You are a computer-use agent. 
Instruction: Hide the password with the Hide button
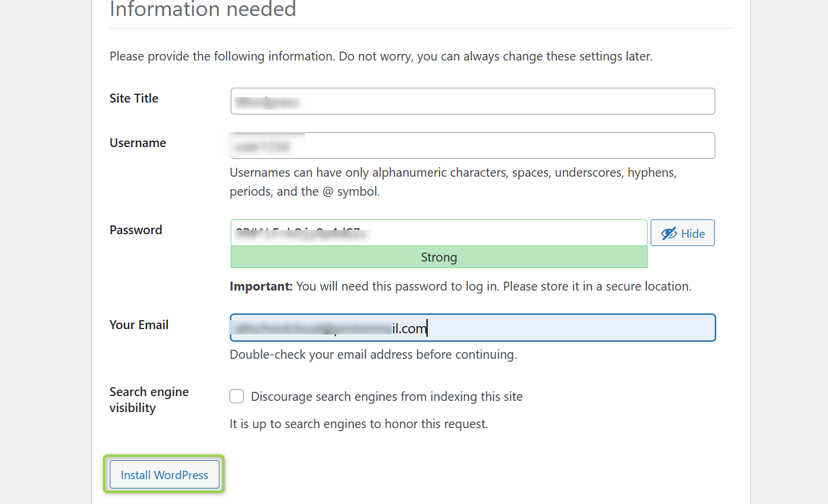coord(683,233)
